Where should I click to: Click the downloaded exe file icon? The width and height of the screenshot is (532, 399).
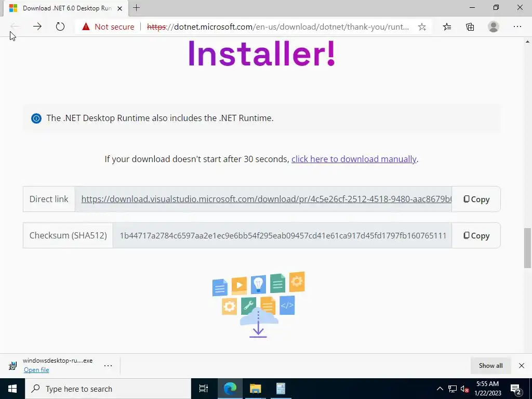(x=12, y=365)
